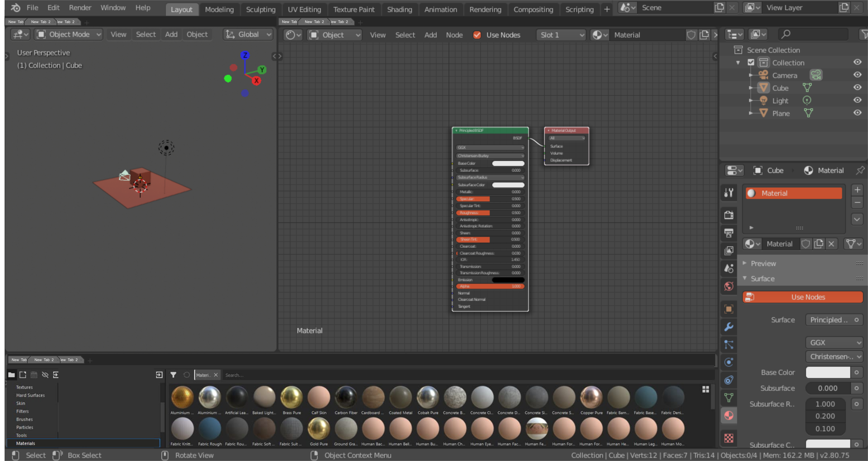This screenshot has width=868, height=461.
Task: Open the Modifiers wrench tab icon
Action: pyautogui.click(x=729, y=326)
